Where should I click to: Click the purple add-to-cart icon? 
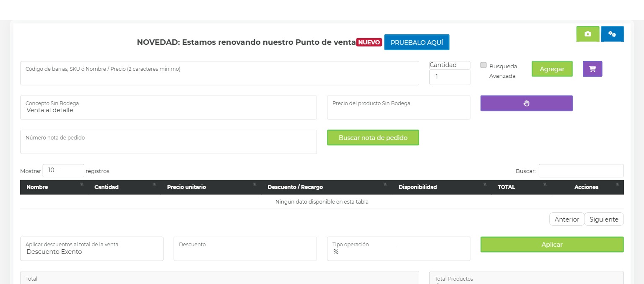tap(592, 69)
